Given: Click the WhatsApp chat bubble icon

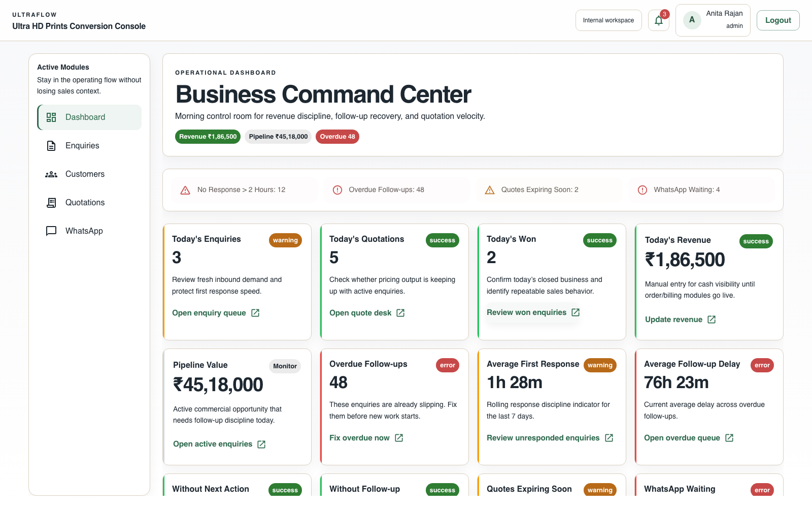Looking at the screenshot, I should [51, 231].
